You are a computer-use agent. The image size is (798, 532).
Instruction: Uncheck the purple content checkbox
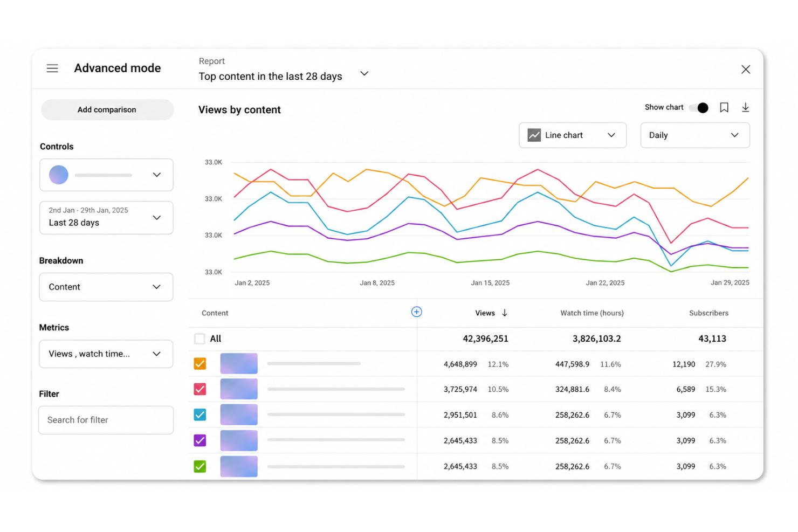pyautogui.click(x=200, y=440)
